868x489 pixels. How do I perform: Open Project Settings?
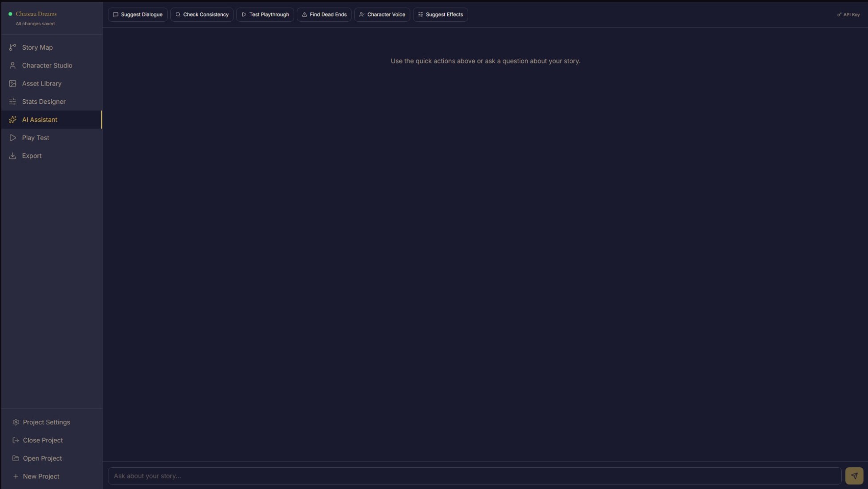46,422
